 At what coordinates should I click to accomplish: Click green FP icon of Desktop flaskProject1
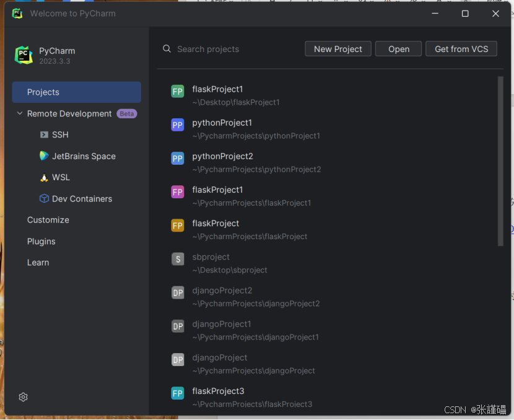tap(178, 92)
